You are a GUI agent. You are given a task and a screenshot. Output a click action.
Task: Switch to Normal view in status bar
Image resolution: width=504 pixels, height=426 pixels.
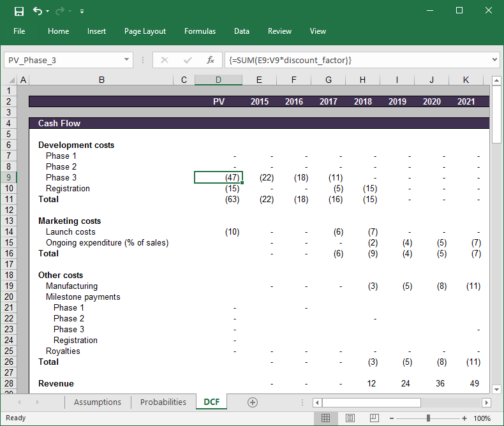point(325,418)
